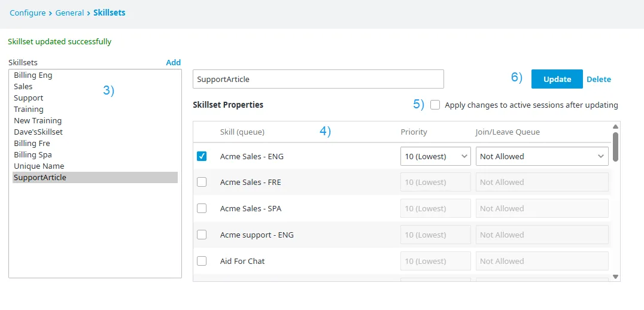644x310 pixels.
Task: Click the skill table scrollbar thumb
Action: (x=615, y=147)
